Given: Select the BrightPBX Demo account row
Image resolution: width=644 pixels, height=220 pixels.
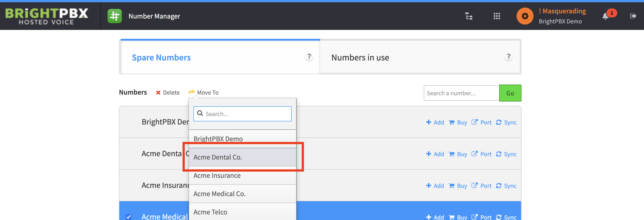Looking at the screenshot, I should [320, 122].
